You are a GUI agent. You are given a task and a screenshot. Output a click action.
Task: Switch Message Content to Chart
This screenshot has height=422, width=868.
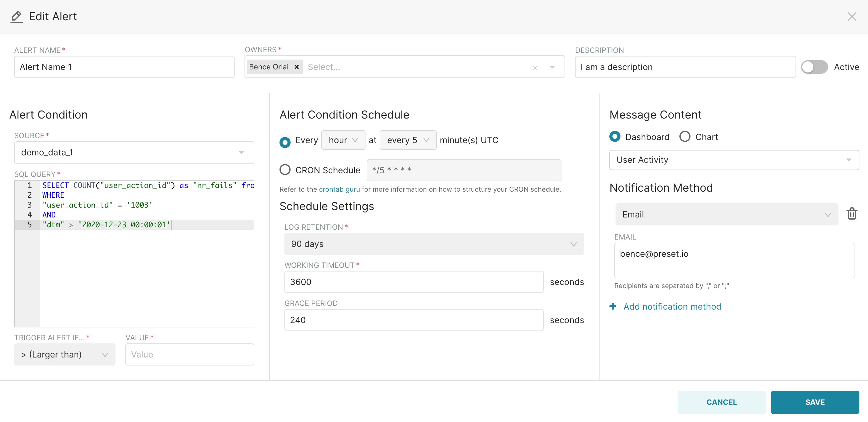pyautogui.click(x=685, y=136)
